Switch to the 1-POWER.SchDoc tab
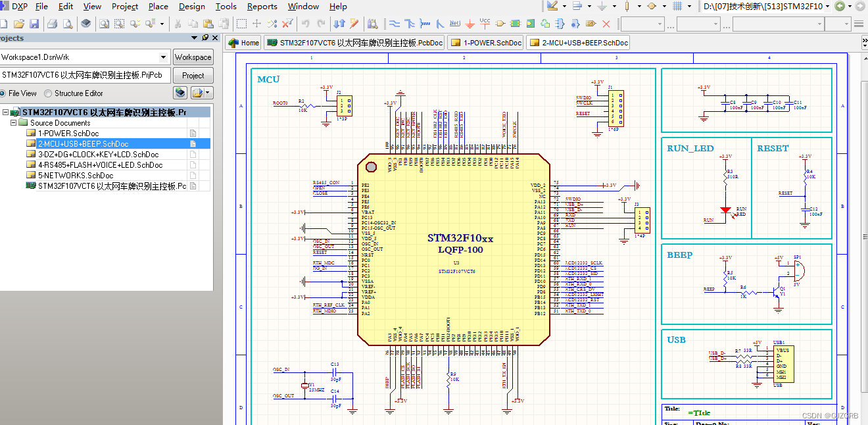The width and height of the screenshot is (868, 425). [485, 41]
